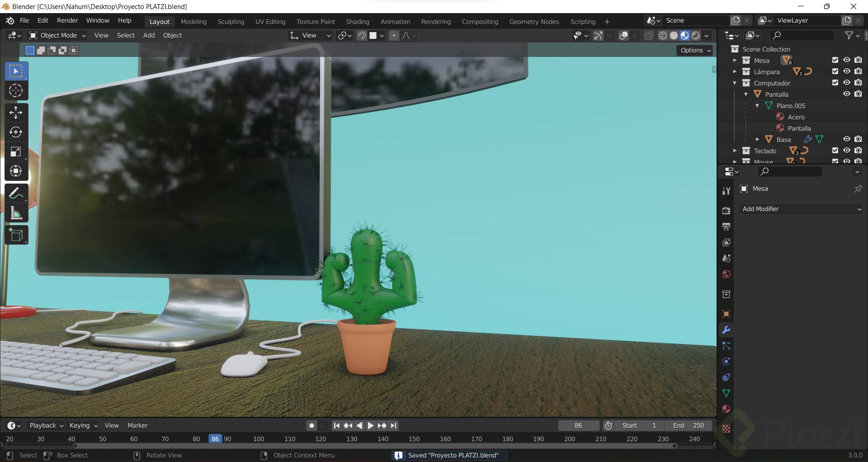Select the Move tool in the toolbar

16,113
